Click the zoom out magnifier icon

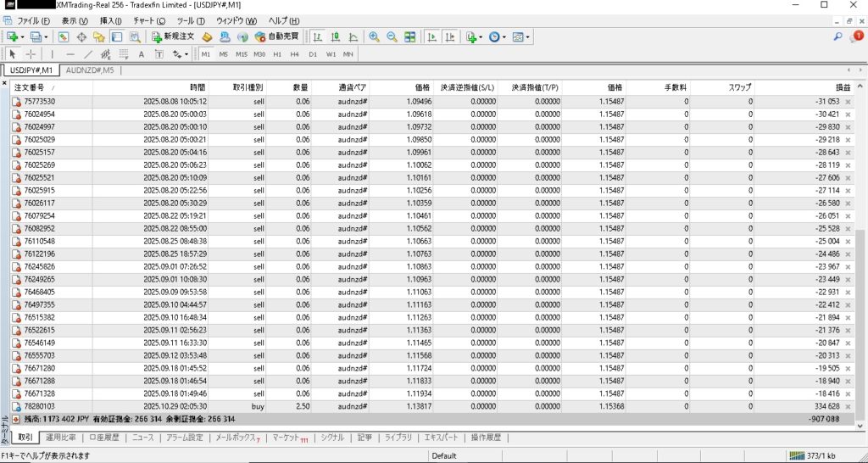tap(392, 37)
